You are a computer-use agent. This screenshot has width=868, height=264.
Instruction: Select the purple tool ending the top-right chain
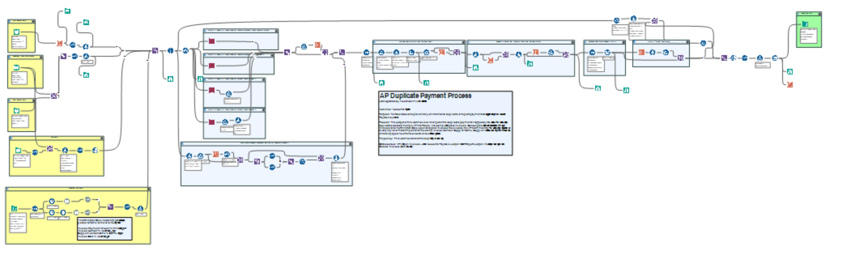654,21
